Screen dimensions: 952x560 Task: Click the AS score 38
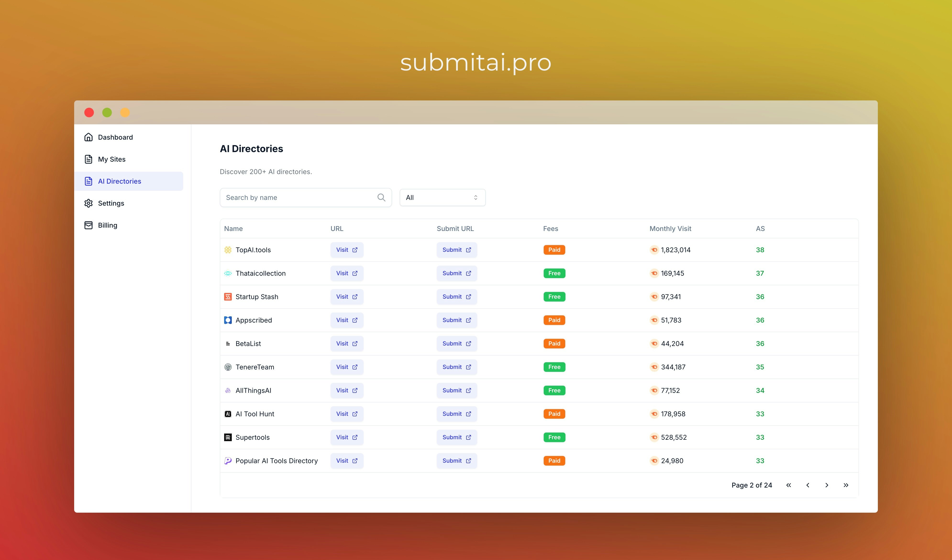click(760, 250)
